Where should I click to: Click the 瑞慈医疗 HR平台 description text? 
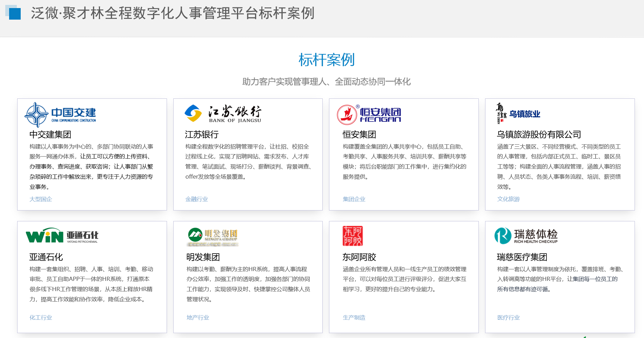(x=561, y=279)
